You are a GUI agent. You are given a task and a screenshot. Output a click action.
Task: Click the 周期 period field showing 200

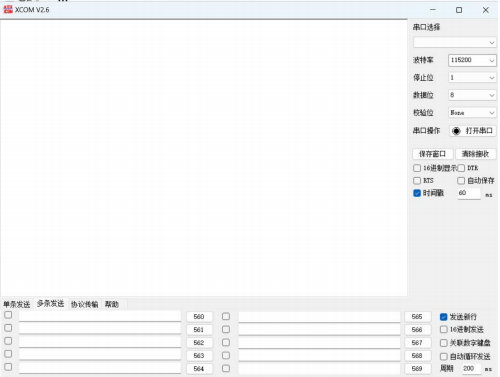click(x=471, y=368)
